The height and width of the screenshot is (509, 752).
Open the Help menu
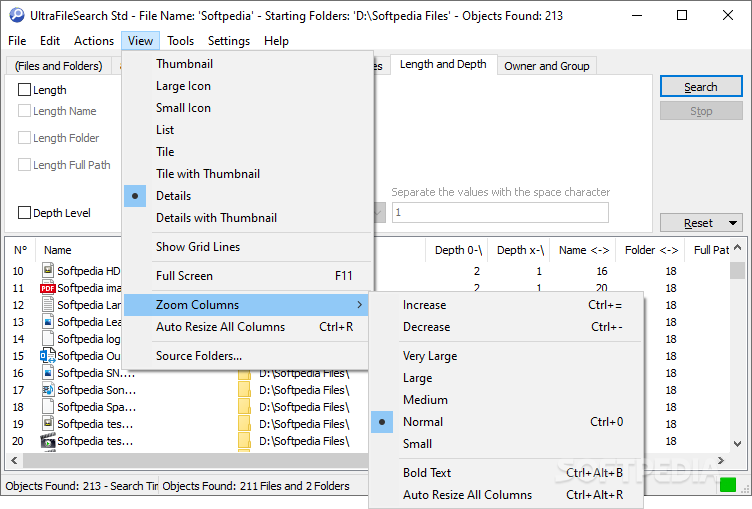coord(276,41)
